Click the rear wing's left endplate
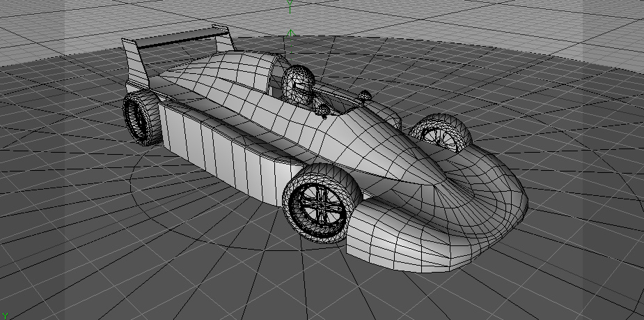This screenshot has width=644, height=320. click(x=134, y=63)
